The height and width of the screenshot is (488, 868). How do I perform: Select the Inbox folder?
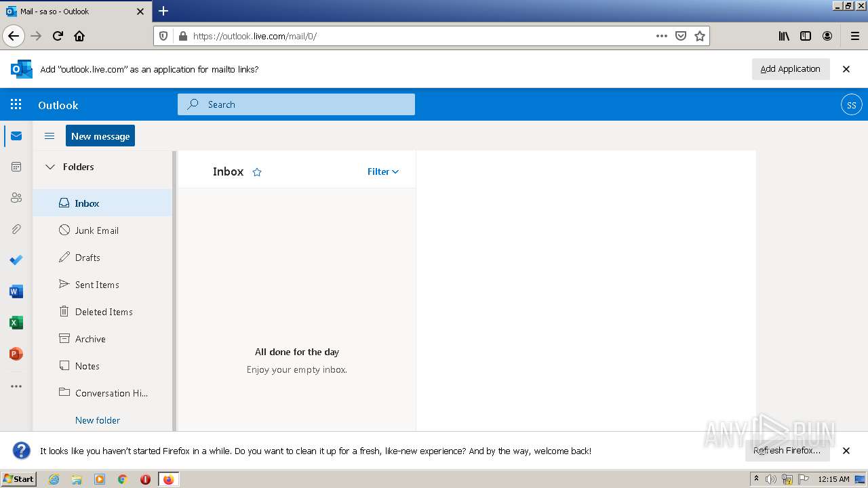102,203
